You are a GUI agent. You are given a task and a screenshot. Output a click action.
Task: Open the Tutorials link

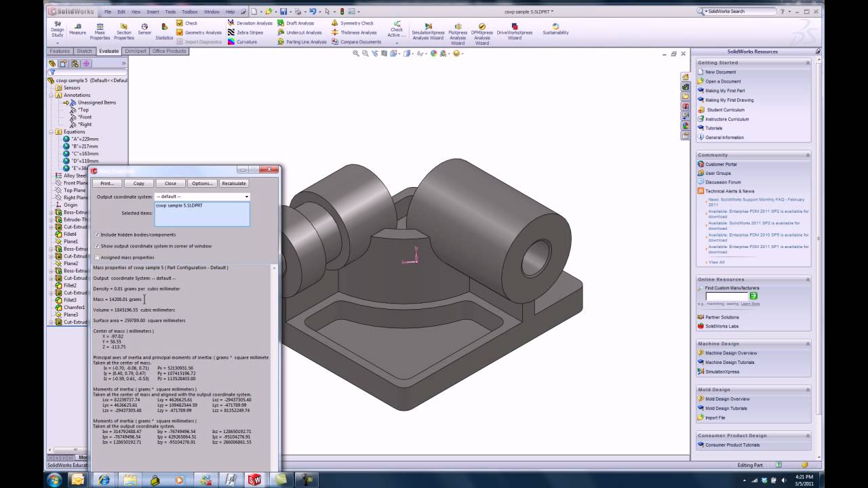click(713, 128)
